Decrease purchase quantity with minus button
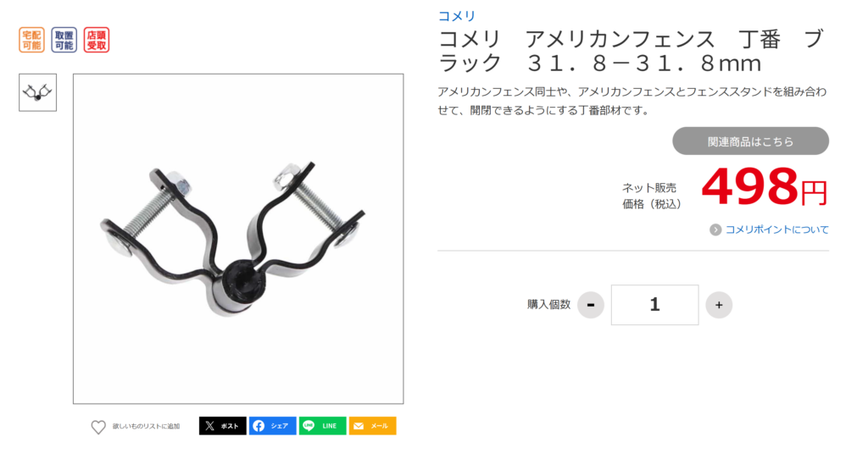 [591, 305]
